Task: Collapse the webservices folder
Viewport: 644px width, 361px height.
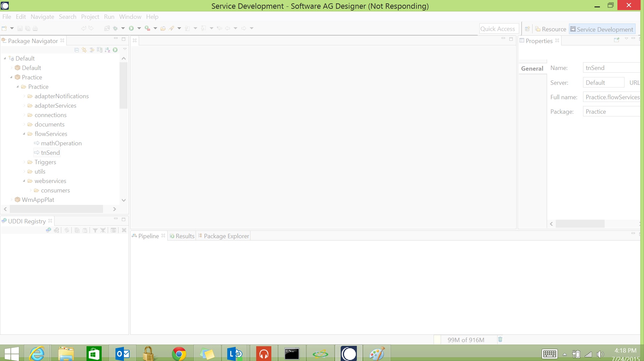Action: (24, 181)
